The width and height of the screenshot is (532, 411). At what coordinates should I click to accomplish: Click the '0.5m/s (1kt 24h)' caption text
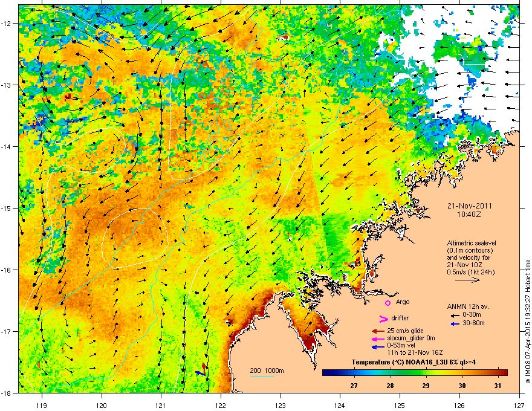470,272
